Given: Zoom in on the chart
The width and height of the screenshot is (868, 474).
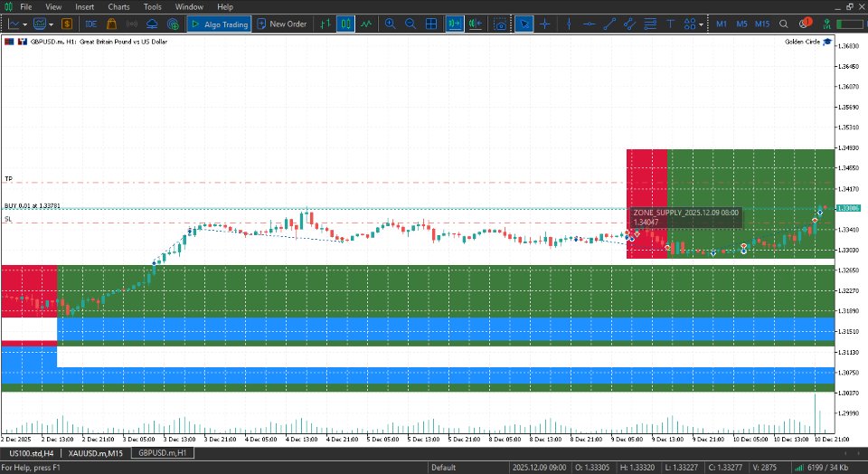Looking at the screenshot, I should tap(391, 24).
